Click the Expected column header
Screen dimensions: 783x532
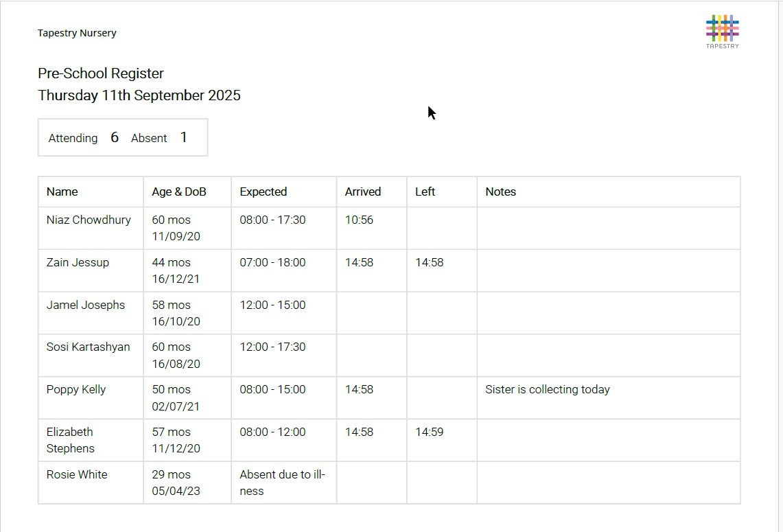[263, 192]
